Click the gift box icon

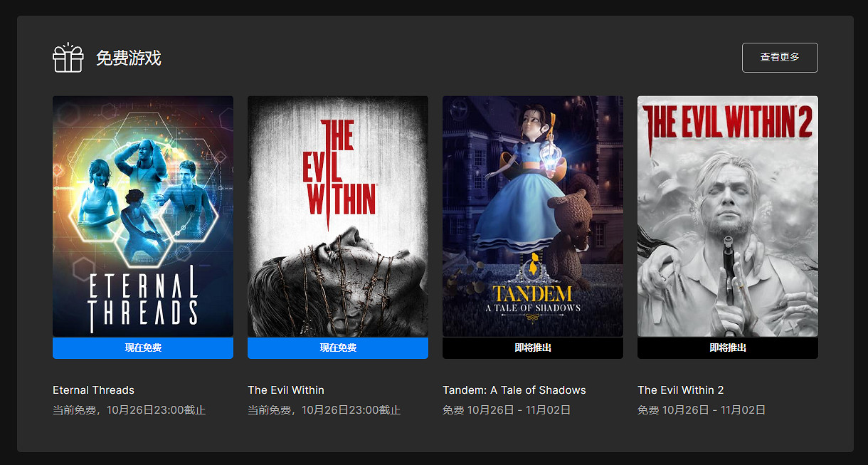(x=68, y=58)
